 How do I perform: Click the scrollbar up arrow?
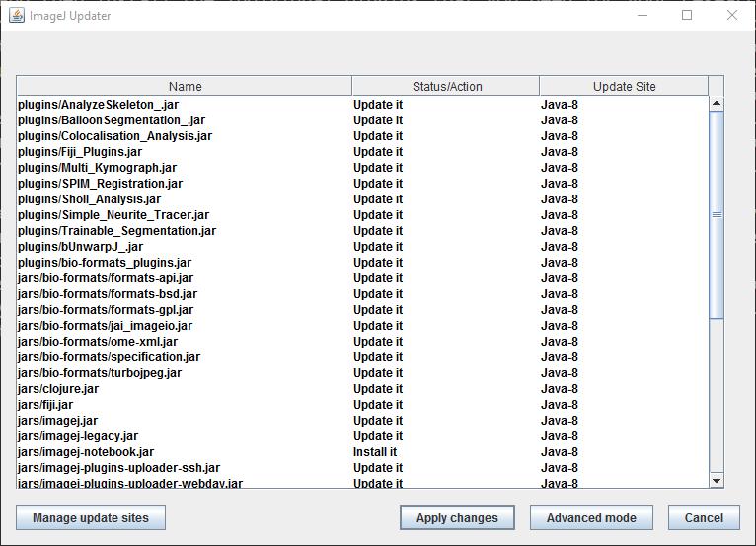tap(717, 104)
